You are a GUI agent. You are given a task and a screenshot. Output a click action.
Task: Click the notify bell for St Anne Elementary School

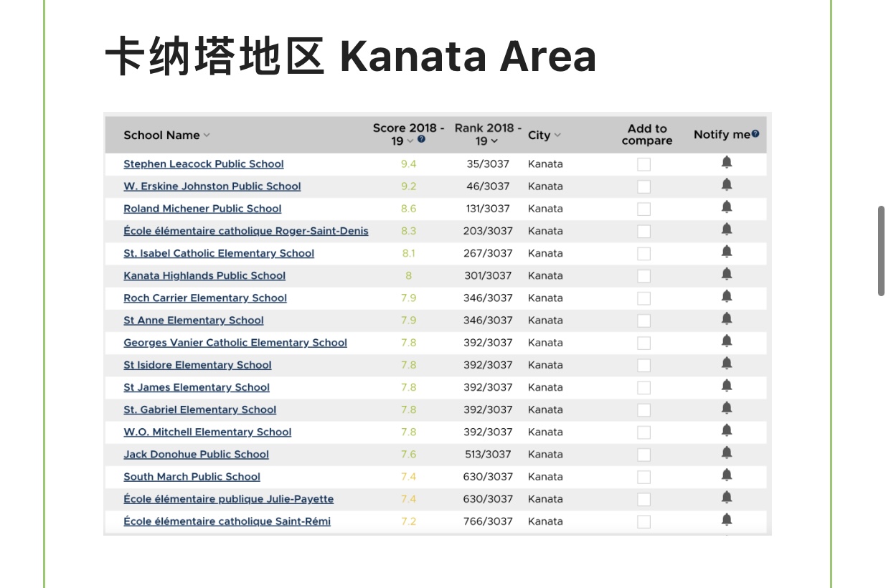pos(726,319)
